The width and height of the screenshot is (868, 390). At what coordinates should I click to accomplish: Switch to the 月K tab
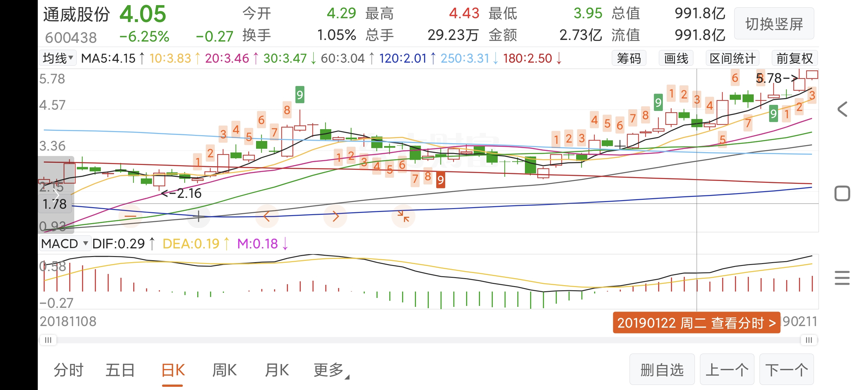[277, 370]
